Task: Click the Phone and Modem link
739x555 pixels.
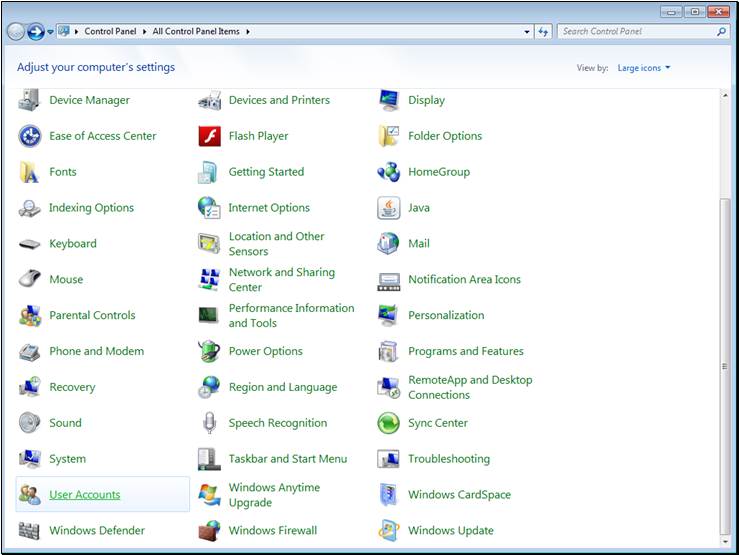Action: [97, 351]
